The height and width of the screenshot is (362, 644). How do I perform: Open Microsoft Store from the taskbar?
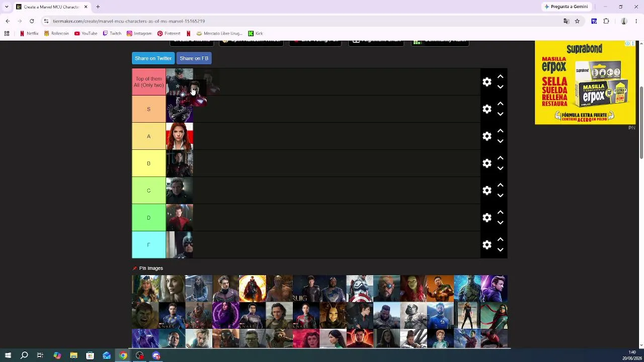click(90, 355)
